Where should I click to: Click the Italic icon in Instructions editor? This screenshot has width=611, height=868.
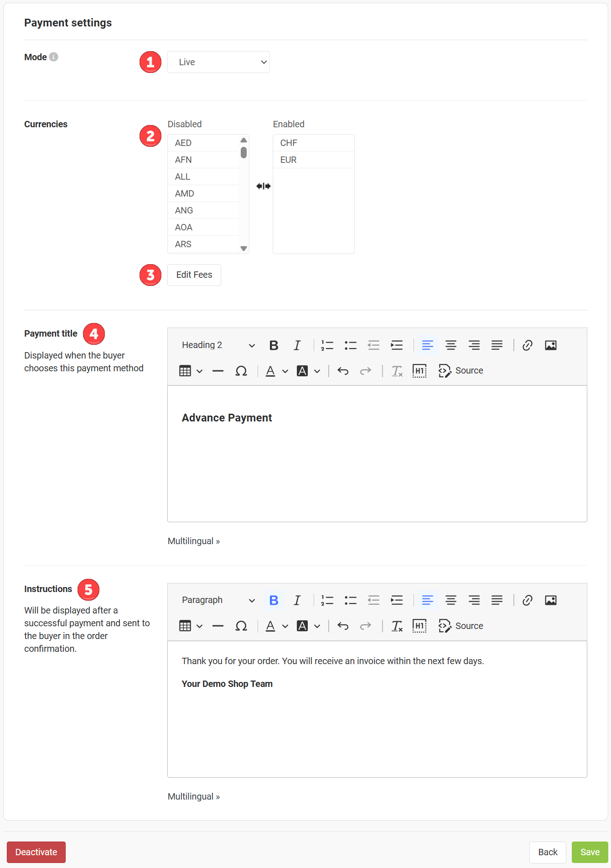(x=297, y=600)
